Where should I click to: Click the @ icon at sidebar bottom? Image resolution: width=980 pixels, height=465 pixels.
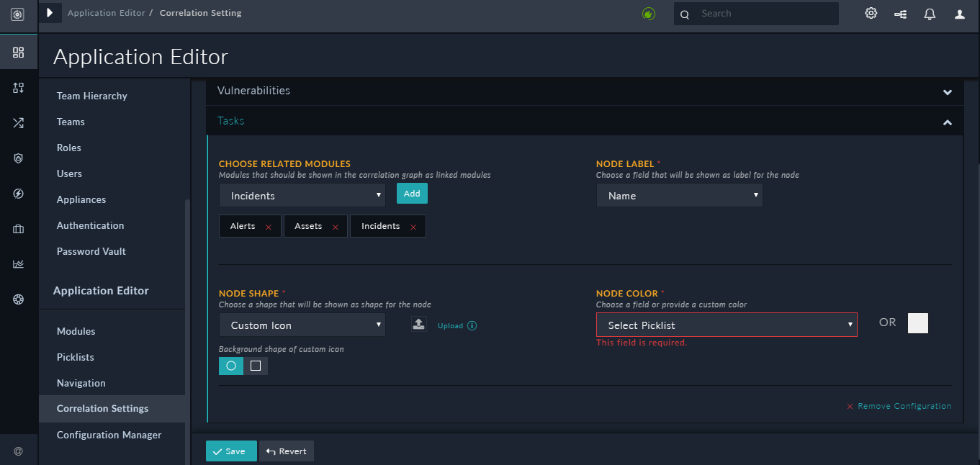coord(18,451)
